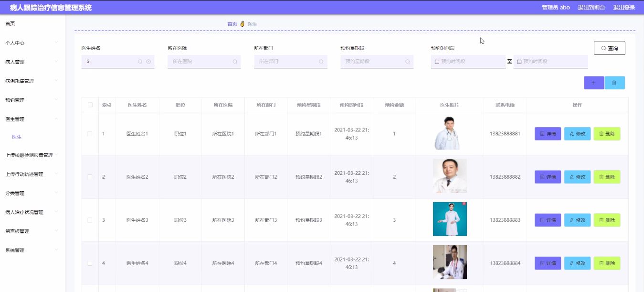Expand the 病人治疗状况管理 menu

(32, 212)
